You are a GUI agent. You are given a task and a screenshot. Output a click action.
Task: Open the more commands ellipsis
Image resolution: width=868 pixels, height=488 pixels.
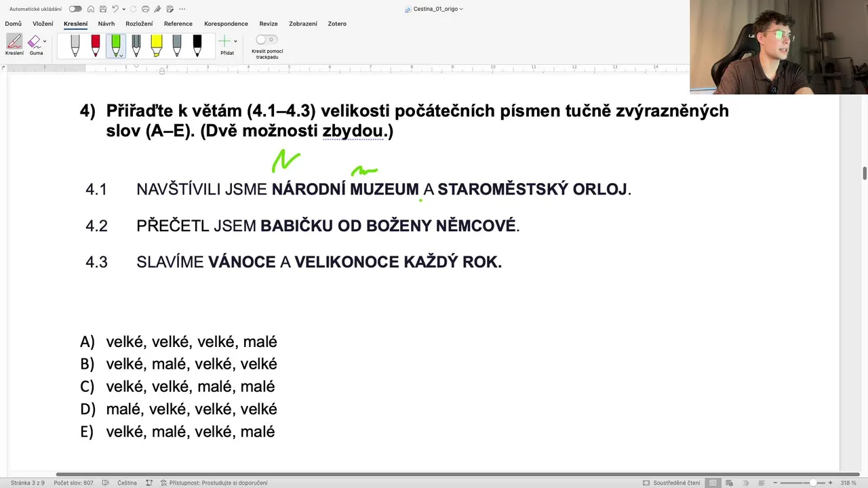click(x=182, y=9)
